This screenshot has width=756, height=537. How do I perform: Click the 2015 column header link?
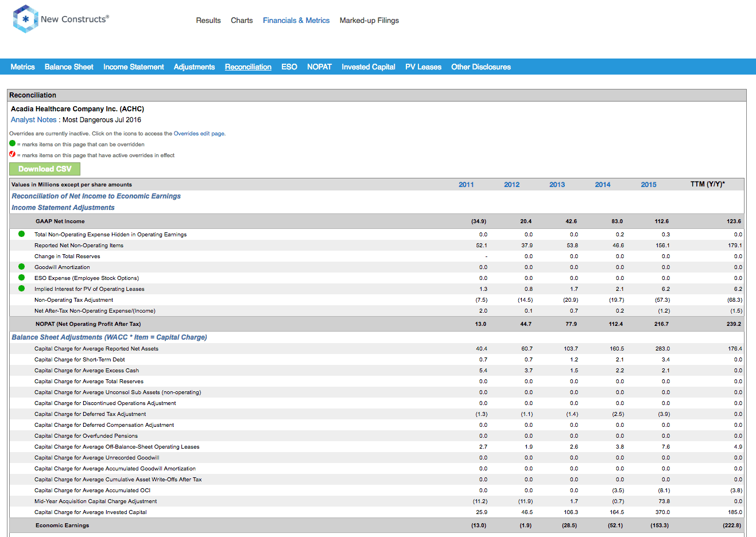pyautogui.click(x=649, y=184)
